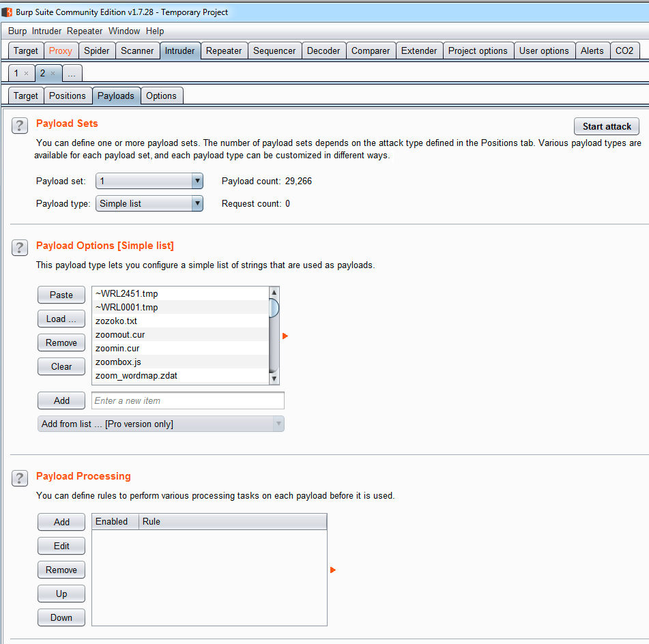Click orange arrow beside payload list

point(285,336)
